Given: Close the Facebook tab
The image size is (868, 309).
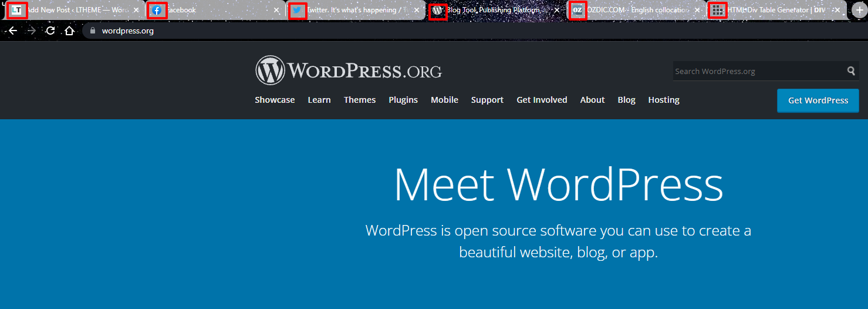Looking at the screenshot, I should click(276, 10).
